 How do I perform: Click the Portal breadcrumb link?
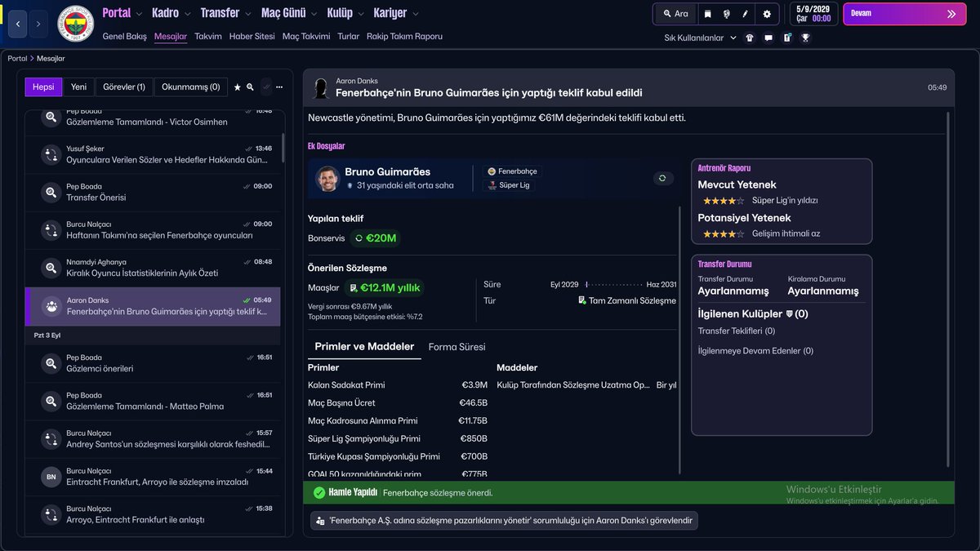[17, 59]
